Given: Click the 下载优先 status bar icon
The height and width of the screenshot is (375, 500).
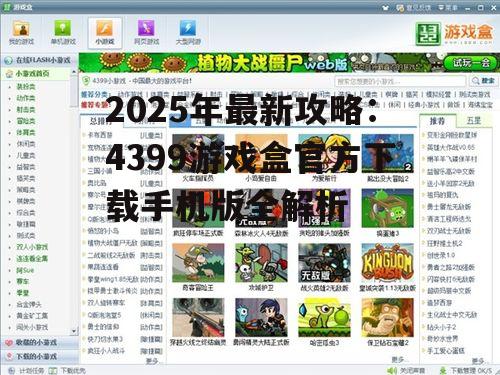Looking at the screenshot, I should pyautogui.click(x=53, y=371).
